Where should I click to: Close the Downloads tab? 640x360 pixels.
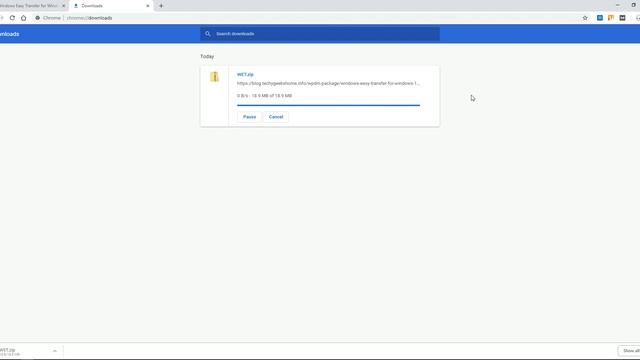point(148,6)
